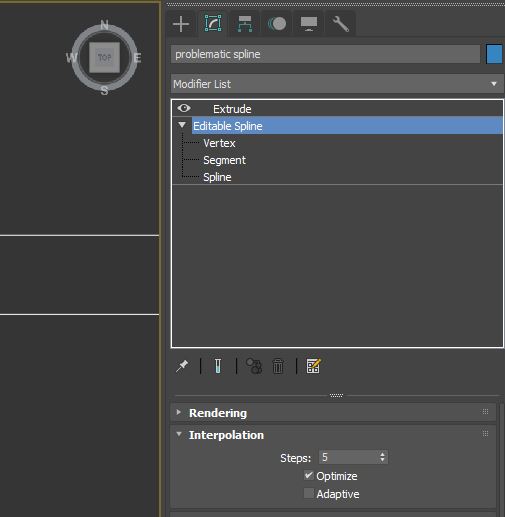
Task: Click the object name field 'problematic spline'
Action: pyautogui.click(x=325, y=54)
